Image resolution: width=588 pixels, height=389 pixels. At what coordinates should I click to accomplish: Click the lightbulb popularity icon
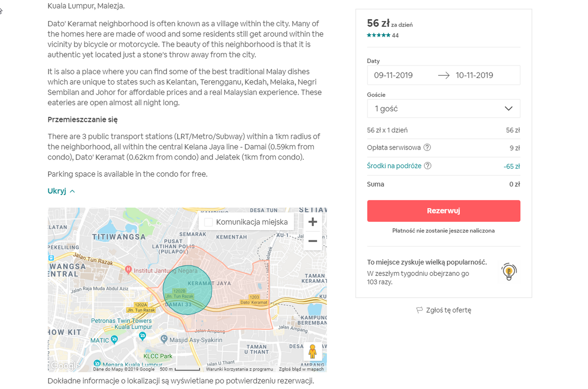509,272
